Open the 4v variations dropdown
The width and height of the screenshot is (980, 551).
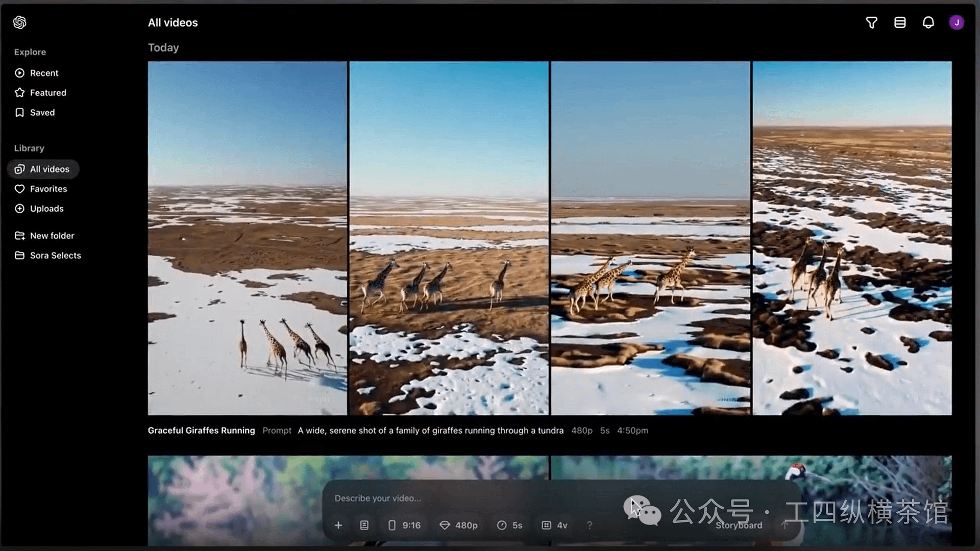pos(554,525)
